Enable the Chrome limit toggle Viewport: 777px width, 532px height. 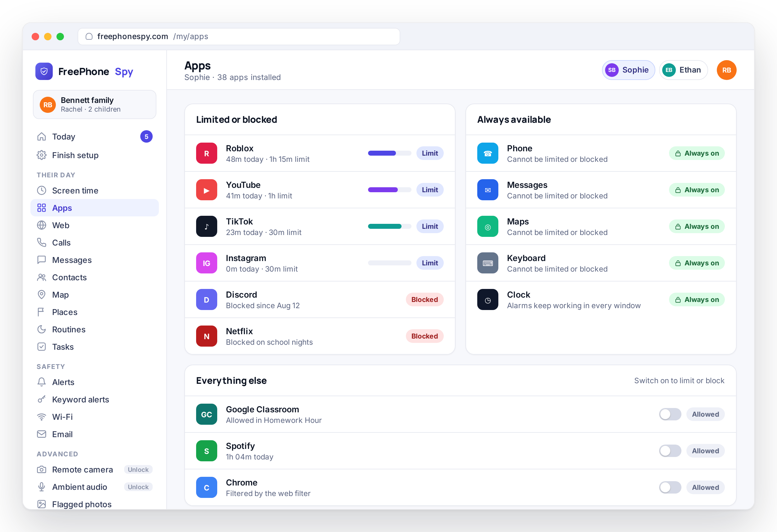click(x=670, y=488)
